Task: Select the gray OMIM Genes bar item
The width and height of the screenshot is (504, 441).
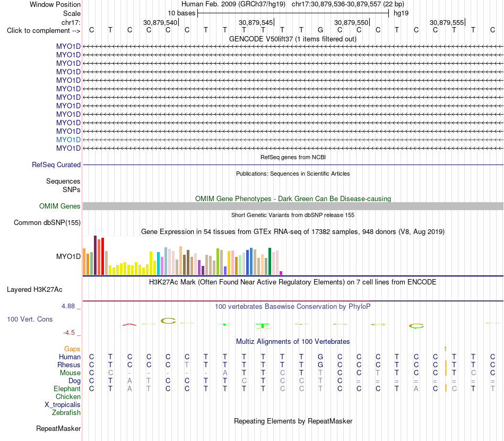Action: 293,206
